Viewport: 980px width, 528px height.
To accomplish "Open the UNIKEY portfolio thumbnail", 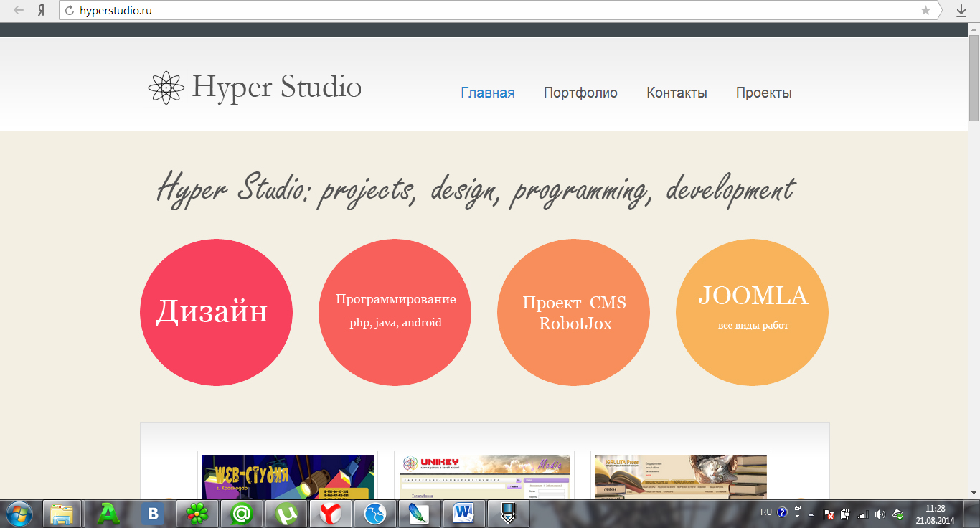I will pyautogui.click(x=484, y=476).
